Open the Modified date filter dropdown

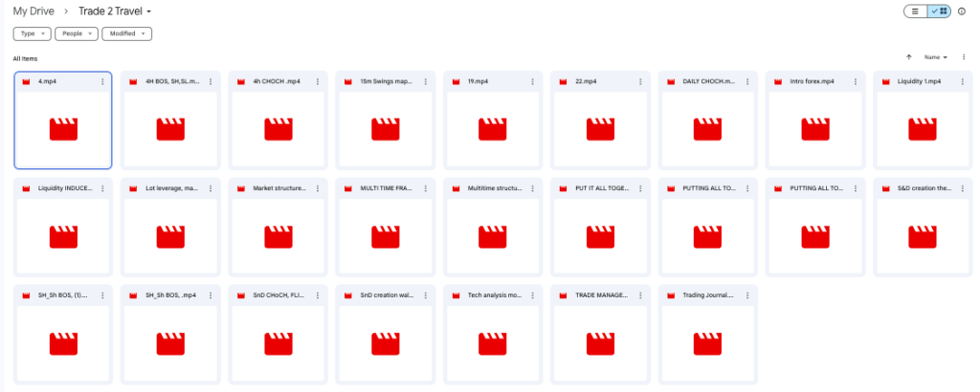point(127,33)
